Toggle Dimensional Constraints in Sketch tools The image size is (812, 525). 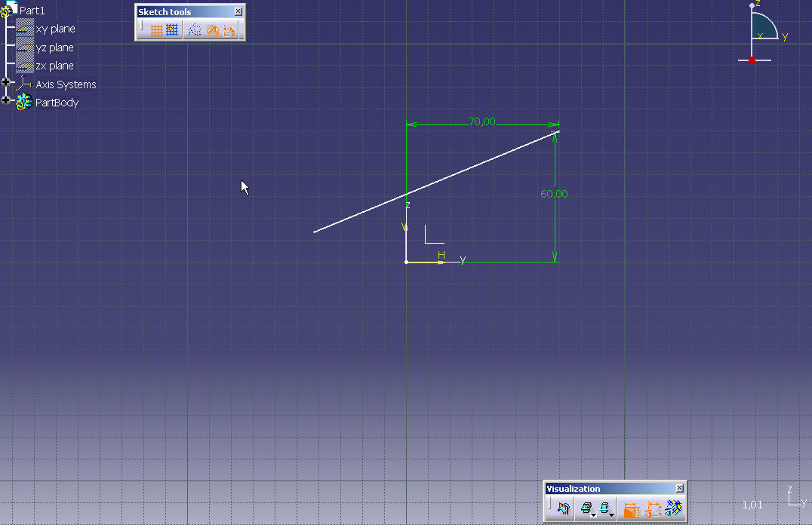coord(229,30)
